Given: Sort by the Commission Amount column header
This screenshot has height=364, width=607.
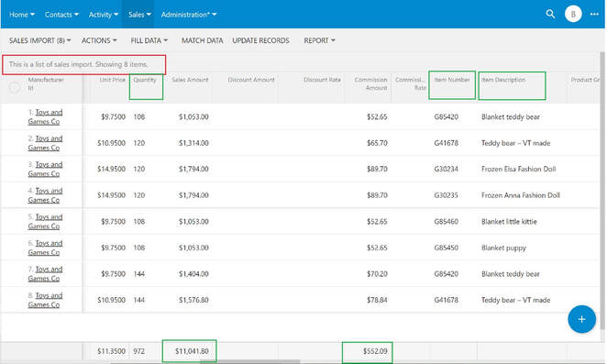Looking at the screenshot, I should 370,83.
